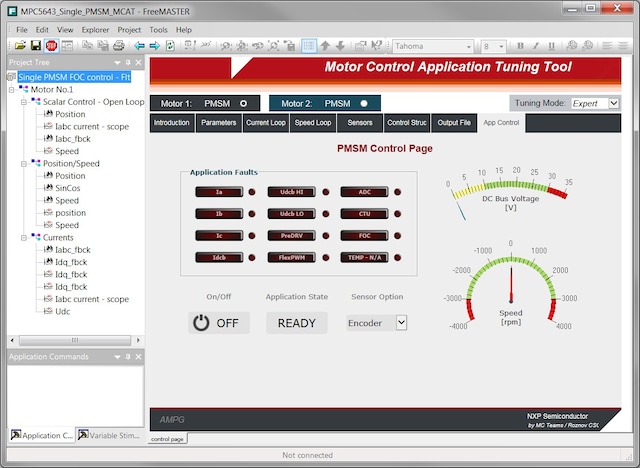This screenshot has height=468, width=640.
Task: Select the Motor 1 PMSM radio button
Action: 243,103
